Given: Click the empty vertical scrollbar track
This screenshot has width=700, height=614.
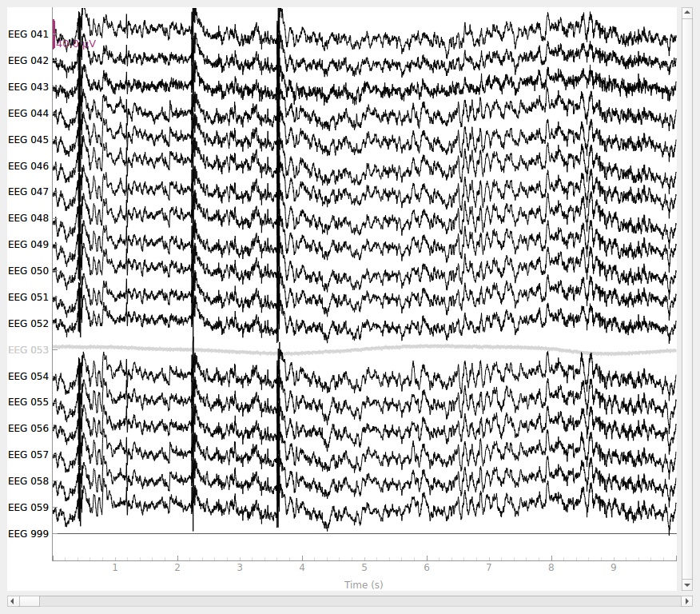Looking at the screenshot, I should click(687, 320).
